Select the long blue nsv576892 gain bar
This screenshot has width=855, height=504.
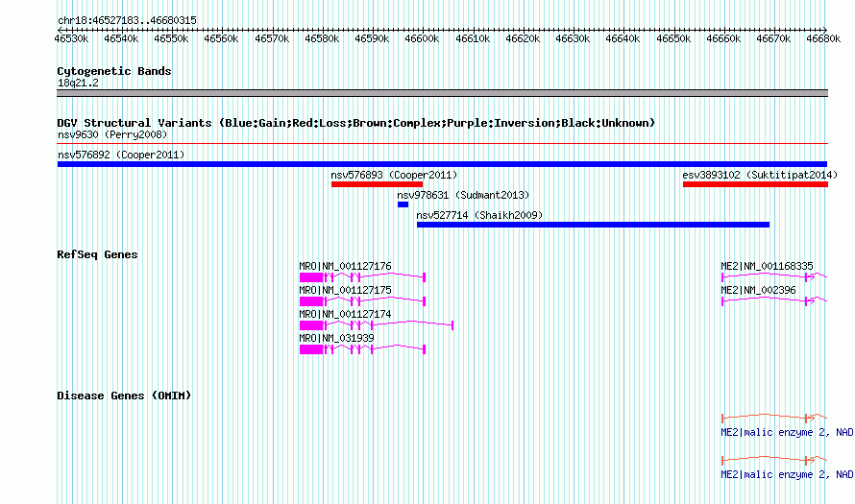coord(442,164)
